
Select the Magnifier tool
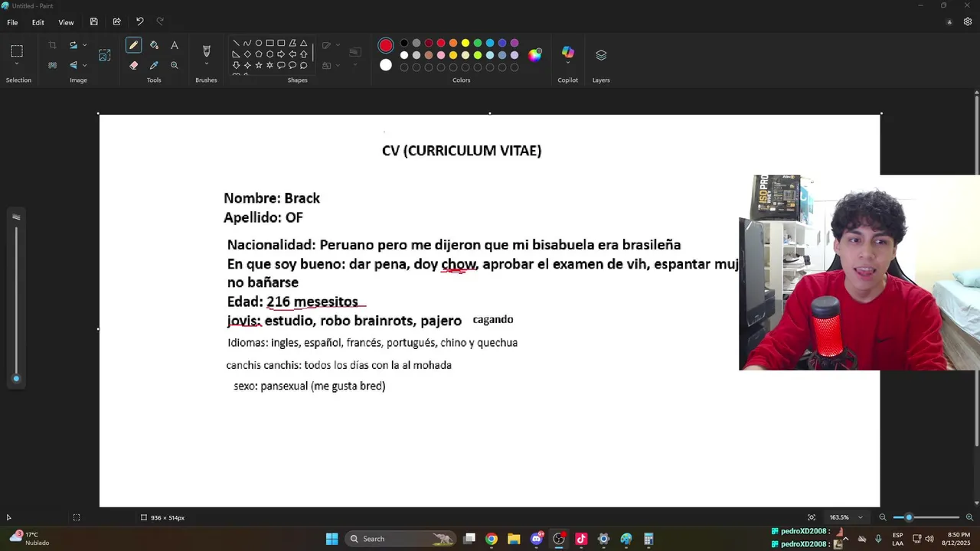[175, 65]
